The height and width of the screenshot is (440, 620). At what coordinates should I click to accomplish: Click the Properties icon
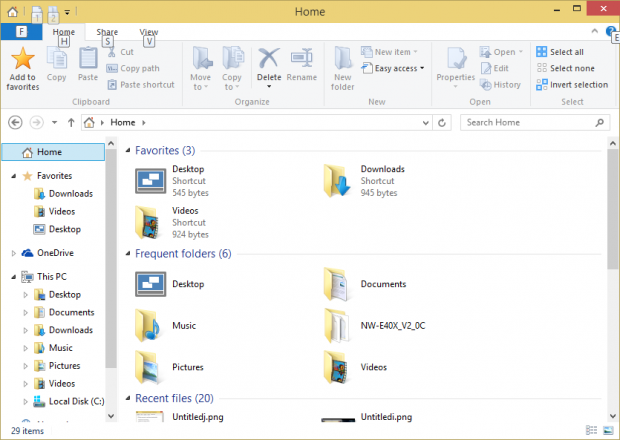[x=456, y=59]
